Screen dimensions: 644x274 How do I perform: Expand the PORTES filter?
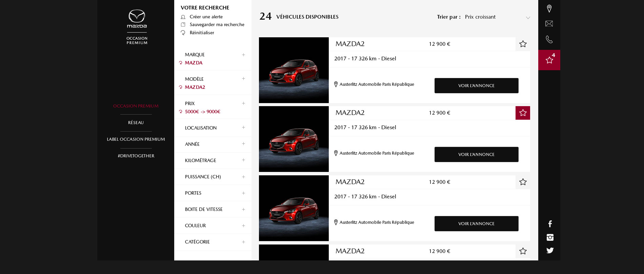pyautogui.click(x=243, y=193)
